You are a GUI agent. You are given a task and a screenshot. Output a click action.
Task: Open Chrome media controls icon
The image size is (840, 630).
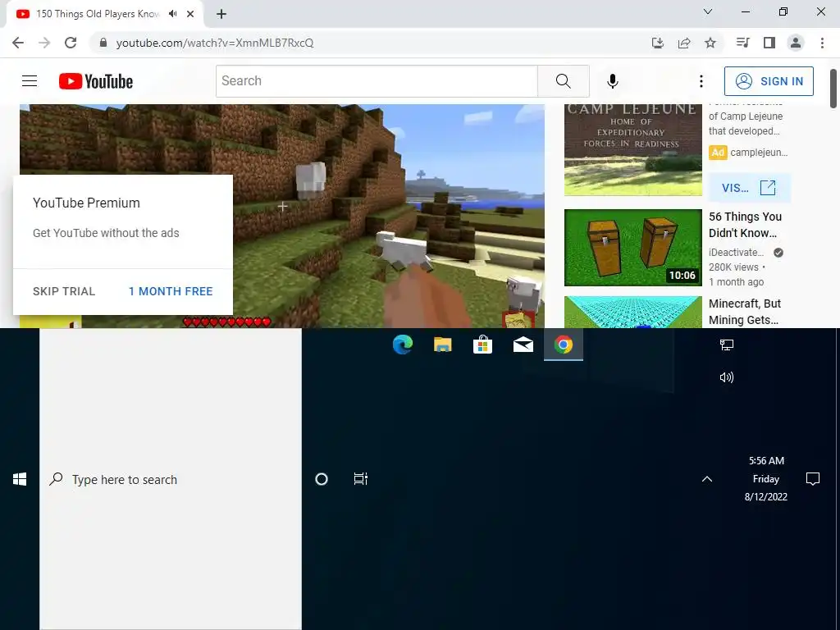742,43
